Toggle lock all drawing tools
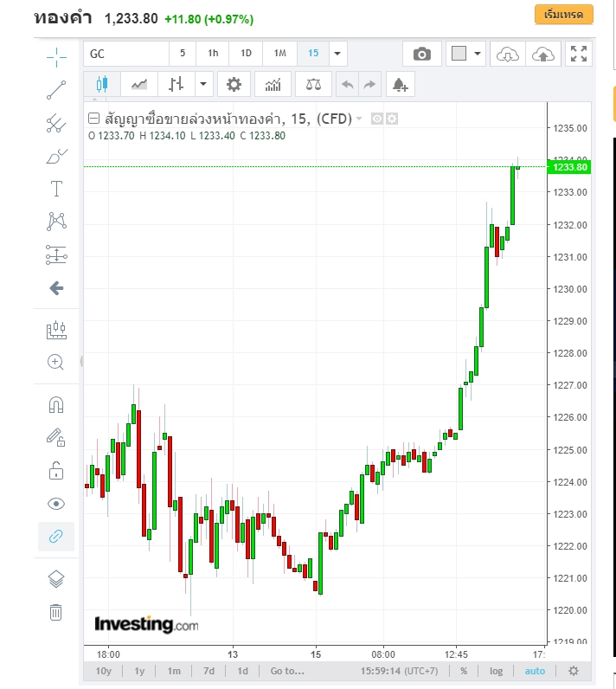This screenshot has width=616, height=689. click(56, 471)
